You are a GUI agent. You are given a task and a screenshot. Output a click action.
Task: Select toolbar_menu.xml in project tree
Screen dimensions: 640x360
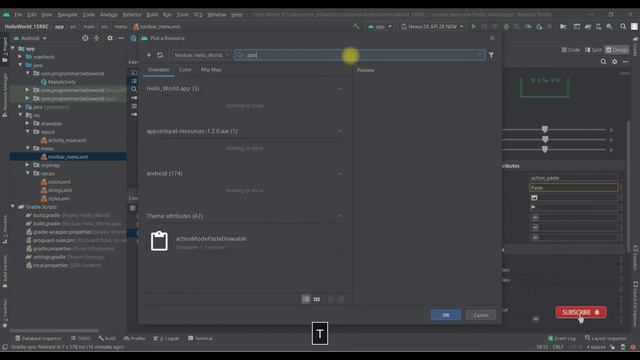(x=64, y=157)
